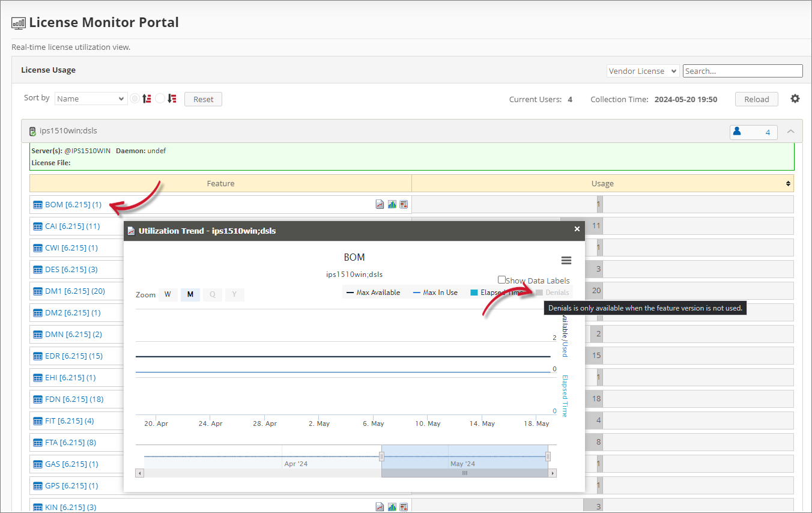Toggle the Max Available legend series

(x=373, y=293)
